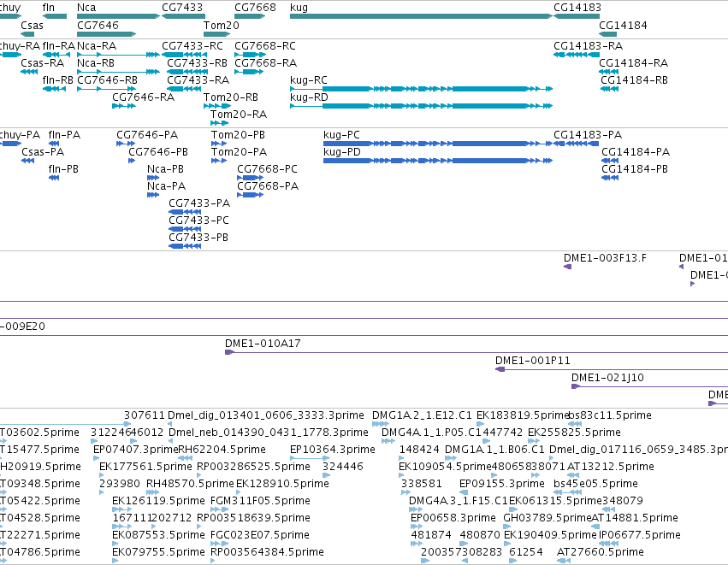
Task: Click the RH62204.5prime EST label
Action: 222,450
